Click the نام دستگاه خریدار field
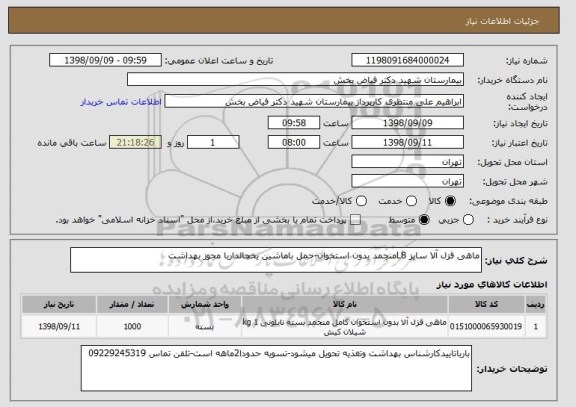576x407 pixels. [x=295, y=80]
